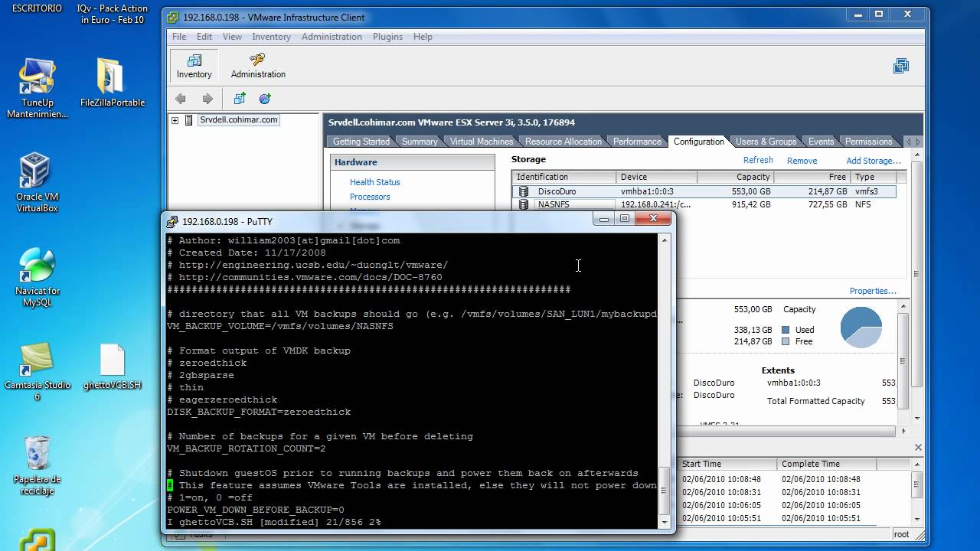Sort tasks by Start Time column
Screen dimensions: 980x551
(x=727, y=464)
